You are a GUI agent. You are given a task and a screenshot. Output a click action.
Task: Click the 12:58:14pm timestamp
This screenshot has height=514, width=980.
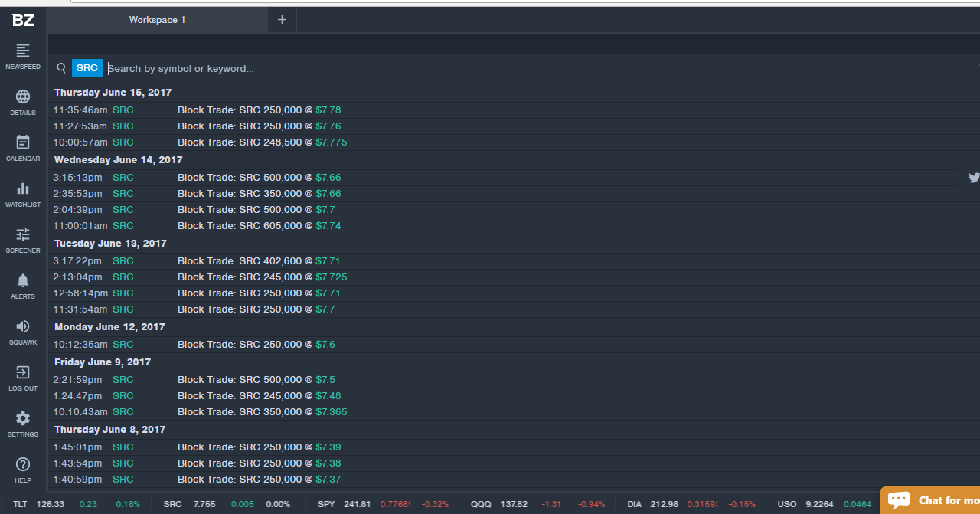[80, 293]
